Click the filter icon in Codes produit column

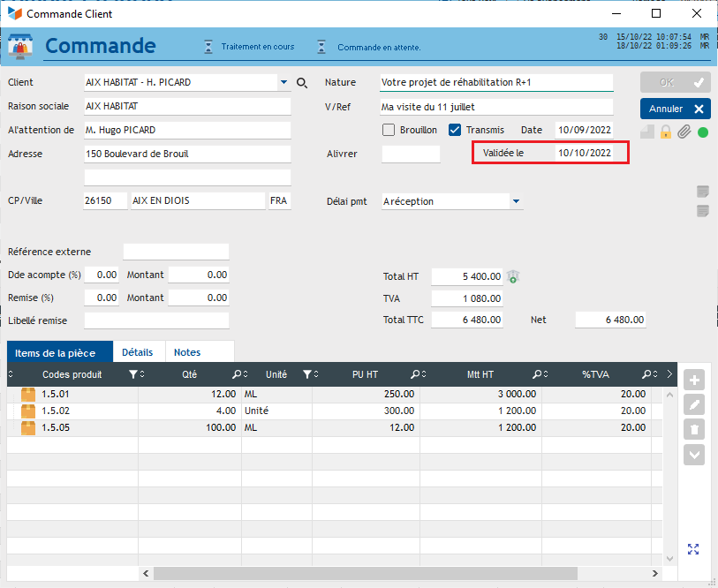click(x=132, y=375)
